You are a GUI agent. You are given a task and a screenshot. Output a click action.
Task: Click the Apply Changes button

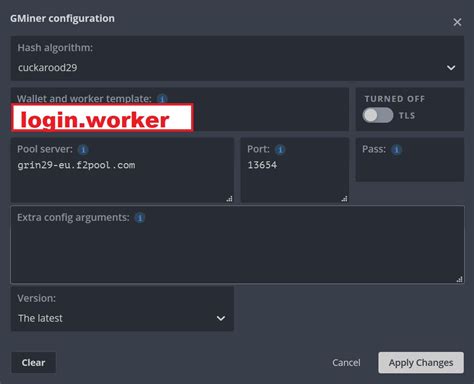click(x=421, y=362)
